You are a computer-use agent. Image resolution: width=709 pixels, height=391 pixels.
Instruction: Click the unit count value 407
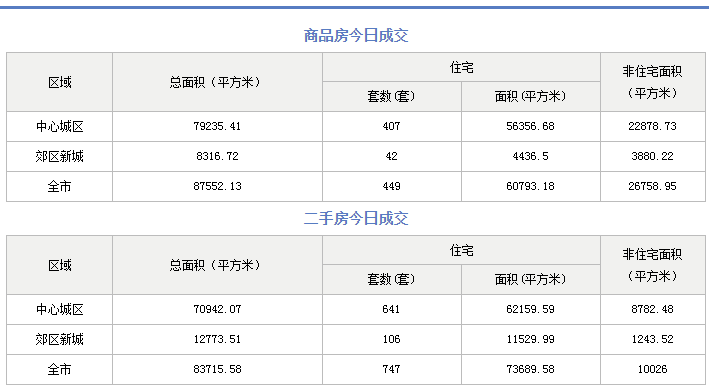392,126
